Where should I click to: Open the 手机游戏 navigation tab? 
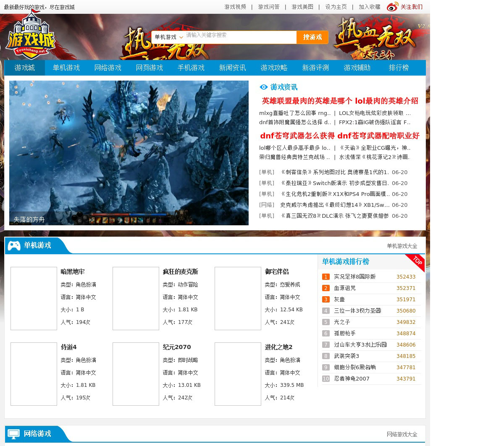point(191,68)
